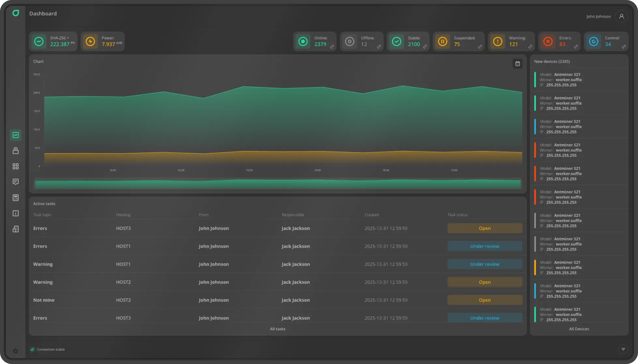The width and height of the screenshot is (638, 364).
Task: Open the grid apps view in sidebar
Action: coord(16,166)
